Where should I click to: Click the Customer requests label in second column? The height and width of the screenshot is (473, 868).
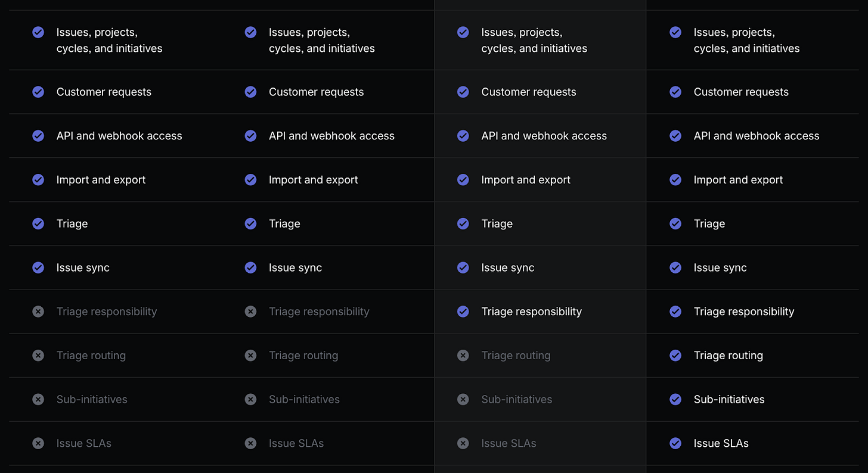(x=316, y=92)
